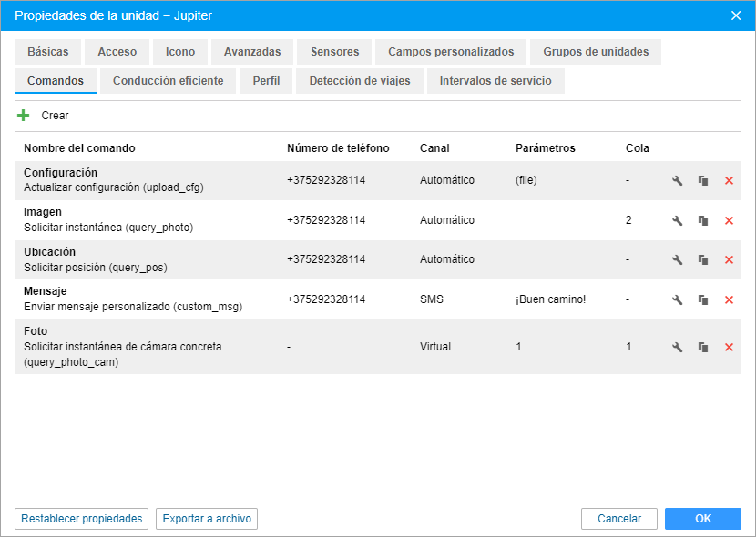Duplicate the Foto command with copy icon
Screen dimensions: 756x537
(703, 347)
